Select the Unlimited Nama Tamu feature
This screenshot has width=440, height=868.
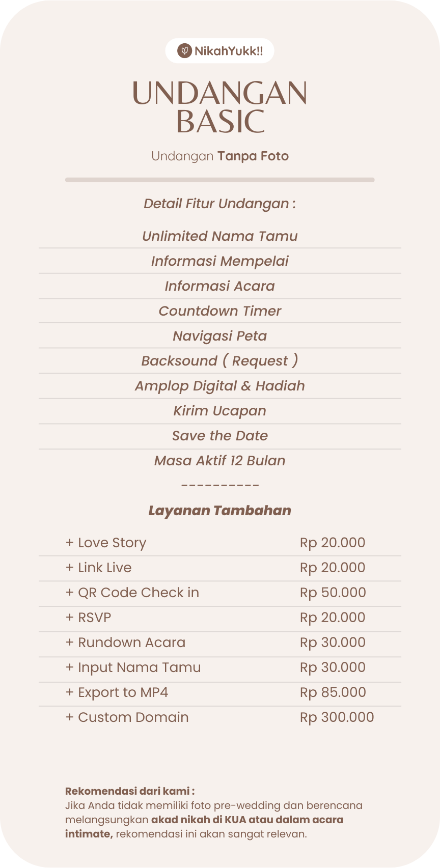click(x=219, y=236)
